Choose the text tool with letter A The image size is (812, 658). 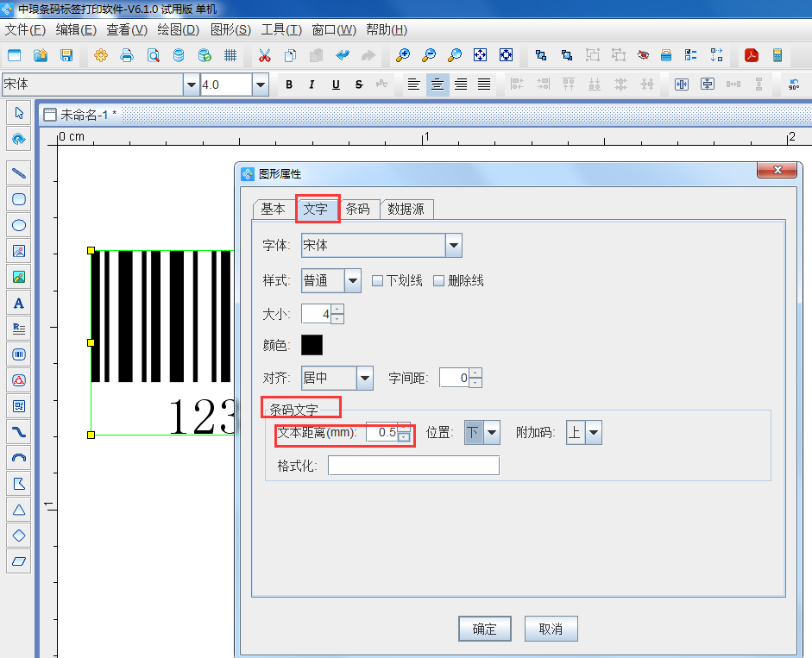click(18, 303)
